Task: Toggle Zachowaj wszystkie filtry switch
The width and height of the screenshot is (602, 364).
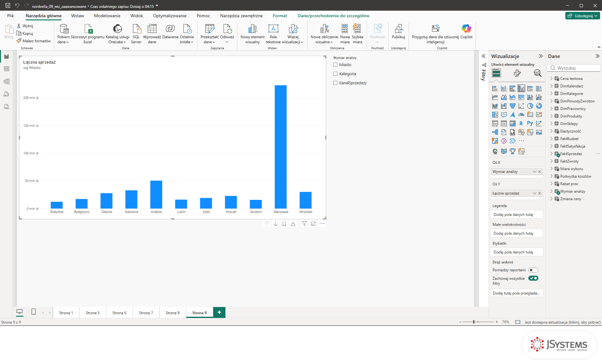Action: coord(533,278)
